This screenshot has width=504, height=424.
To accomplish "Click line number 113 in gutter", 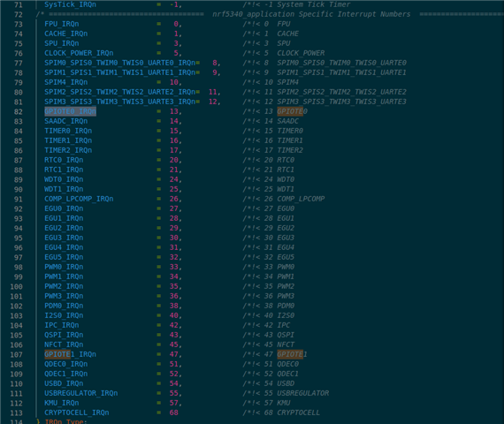I will 17,413.
